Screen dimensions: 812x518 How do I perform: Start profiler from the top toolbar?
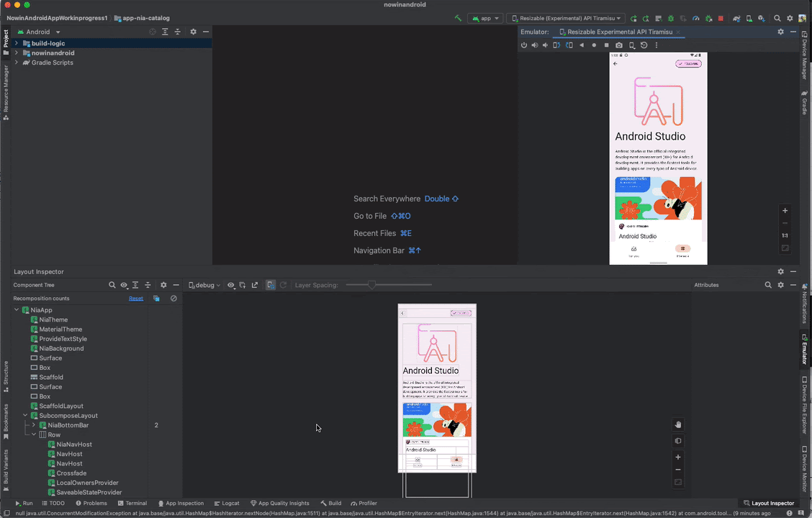(x=696, y=18)
